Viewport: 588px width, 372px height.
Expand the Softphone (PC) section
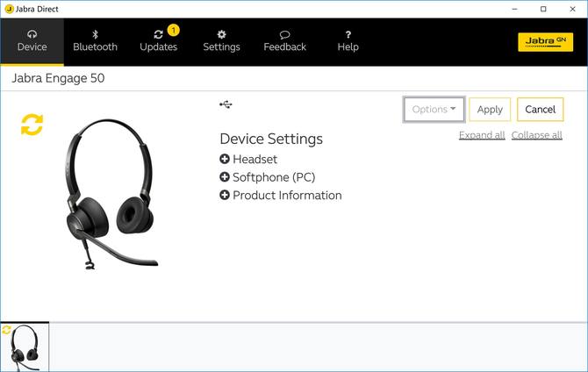[268, 177]
